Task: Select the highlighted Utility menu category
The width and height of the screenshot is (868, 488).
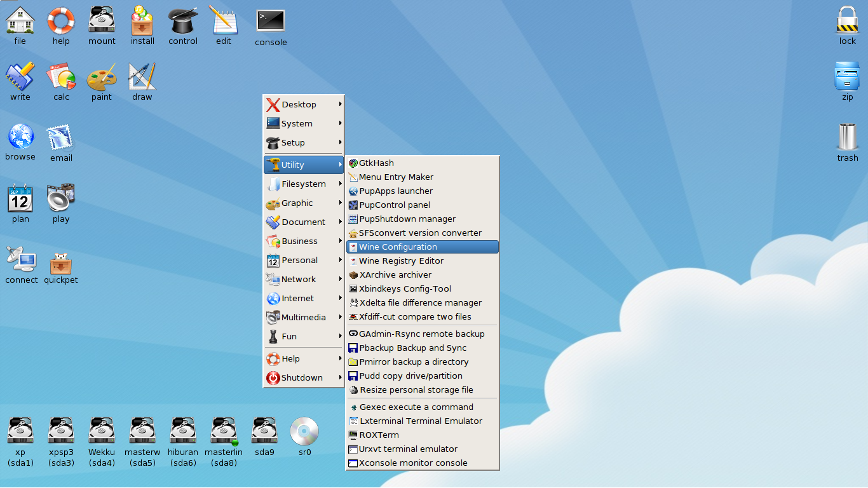Action: 304,165
